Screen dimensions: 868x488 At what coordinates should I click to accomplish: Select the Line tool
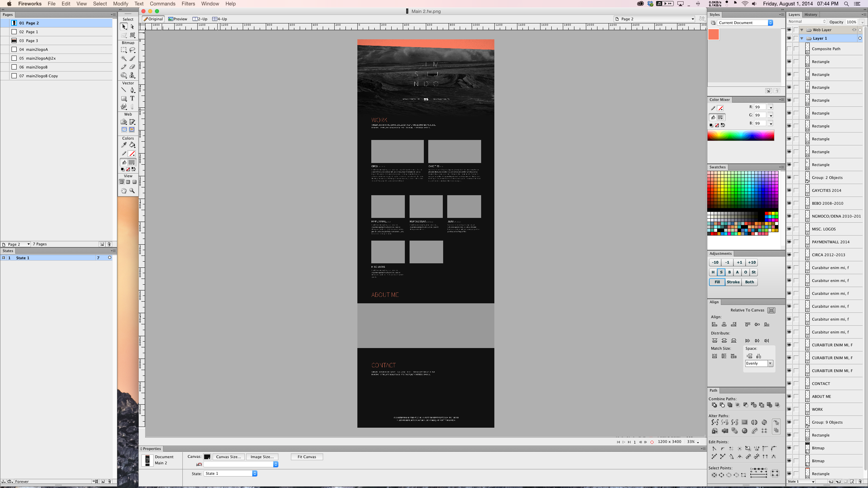pos(124,90)
